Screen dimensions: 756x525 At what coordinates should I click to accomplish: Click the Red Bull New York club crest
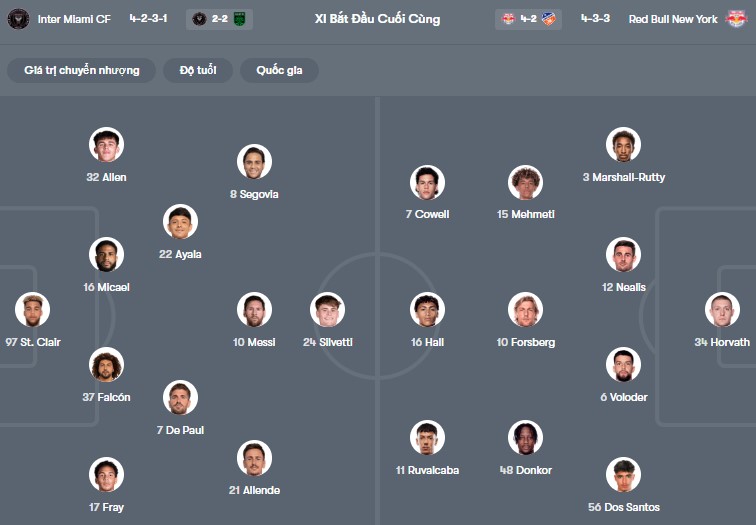(x=736, y=19)
